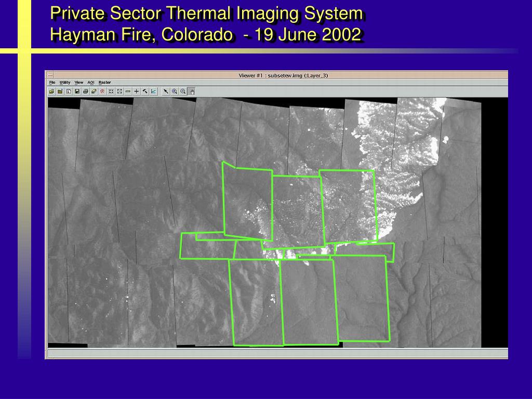This screenshot has height=399, width=532.
Task: Open the File menu
Action: [x=52, y=83]
